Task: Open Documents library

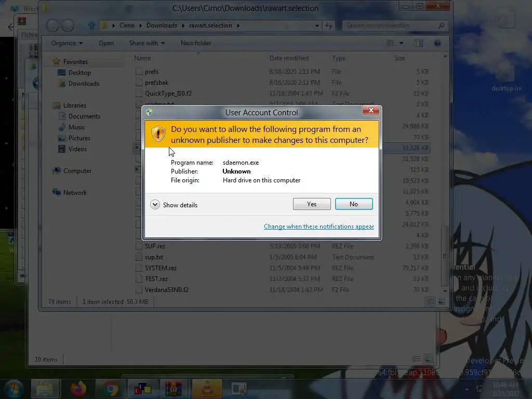Action: coord(84,116)
